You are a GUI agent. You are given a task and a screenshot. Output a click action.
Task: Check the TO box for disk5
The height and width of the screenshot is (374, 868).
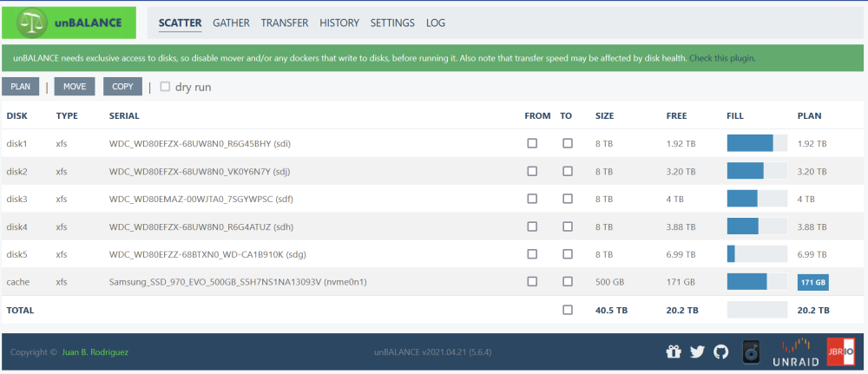[x=568, y=254]
